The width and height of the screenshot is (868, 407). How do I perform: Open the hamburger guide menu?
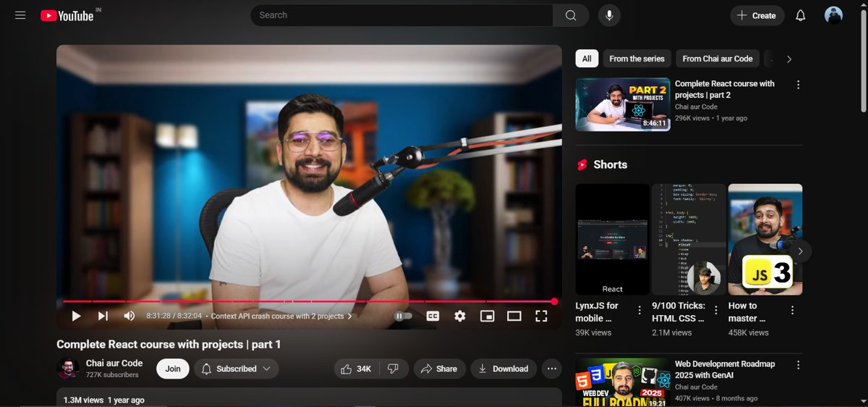pyautogui.click(x=20, y=15)
